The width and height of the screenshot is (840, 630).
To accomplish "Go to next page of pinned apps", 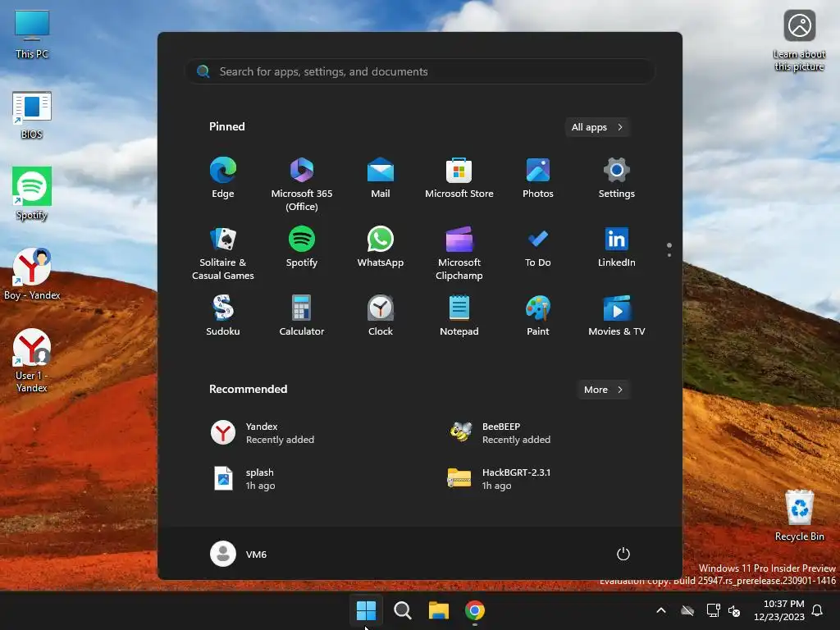I will pyautogui.click(x=669, y=255).
